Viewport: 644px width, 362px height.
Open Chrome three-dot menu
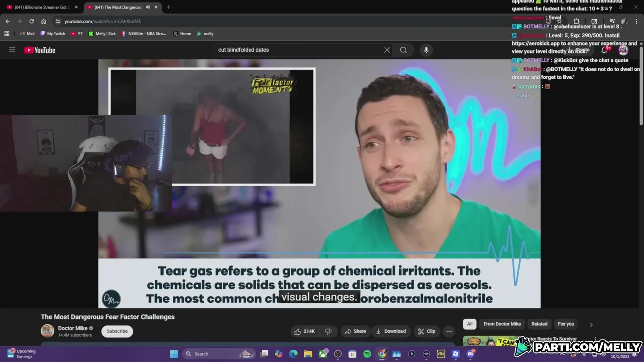click(x=635, y=21)
